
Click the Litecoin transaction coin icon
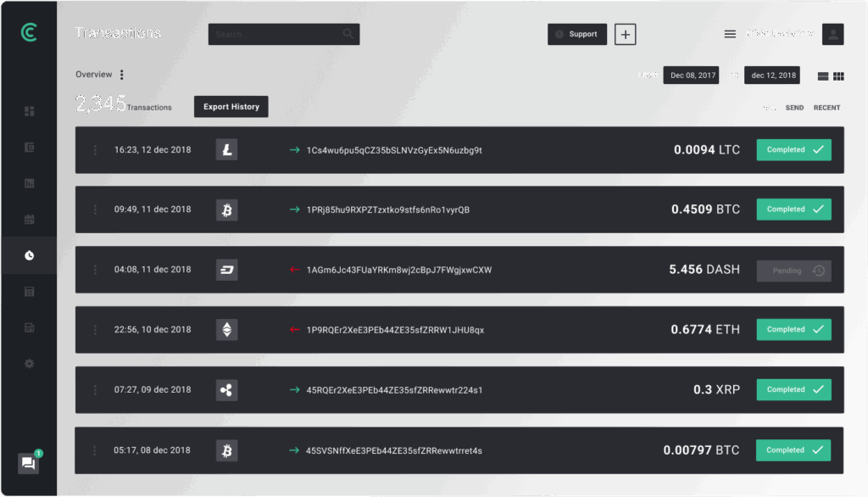(x=226, y=150)
